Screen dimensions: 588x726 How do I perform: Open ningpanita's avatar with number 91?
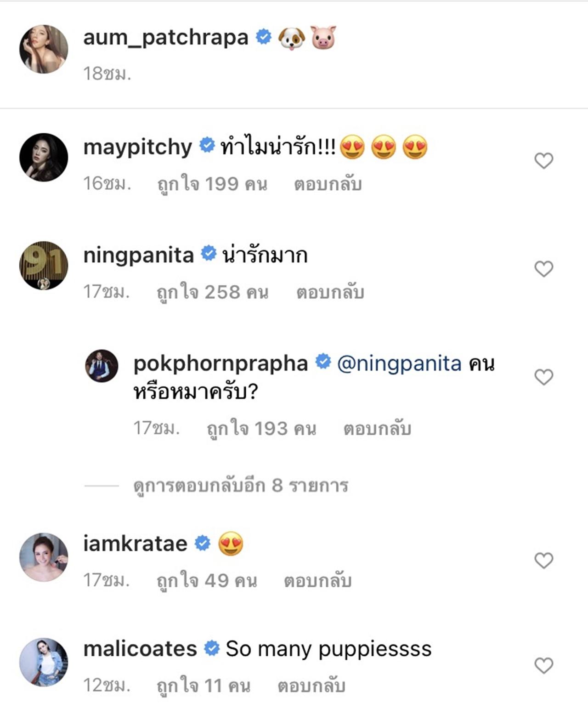(x=44, y=266)
